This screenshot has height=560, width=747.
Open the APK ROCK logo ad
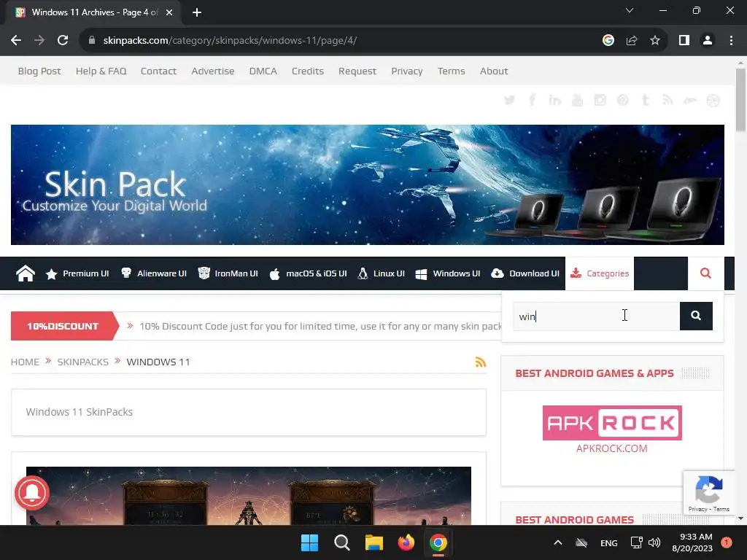click(x=612, y=423)
